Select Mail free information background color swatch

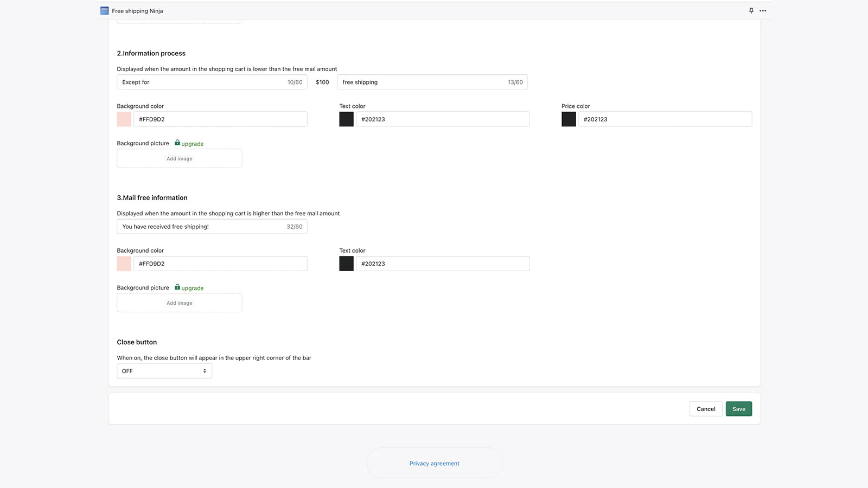(124, 264)
